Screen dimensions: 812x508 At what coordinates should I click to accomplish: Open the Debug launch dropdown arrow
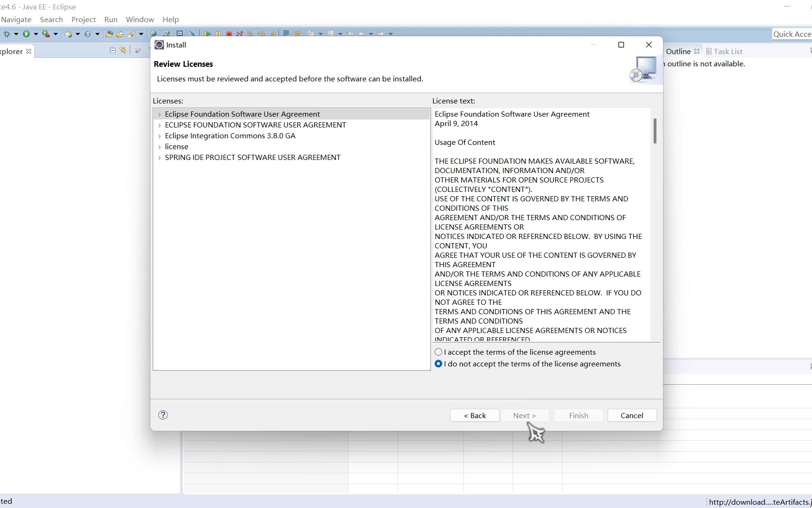click(16, 34)
